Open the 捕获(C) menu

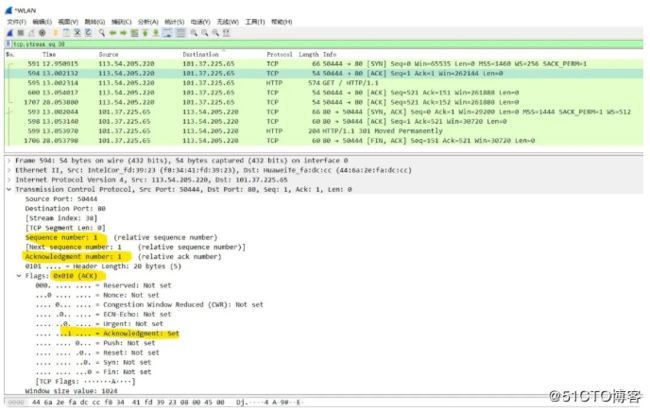(121, 22)
